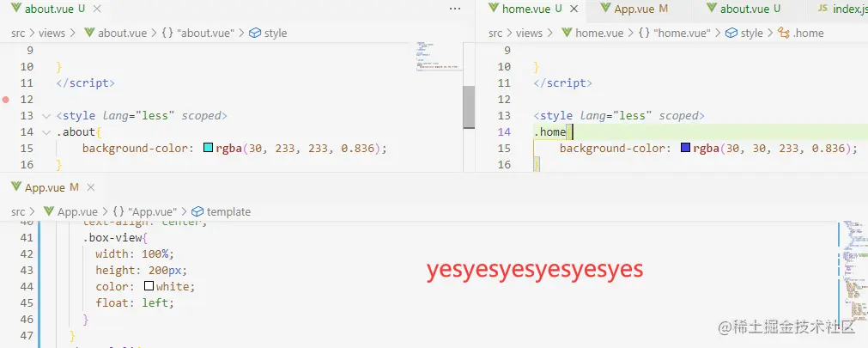Click '"home.vue"' braces breadcrumb segment

pyautogui.click(x=675, y=34)
